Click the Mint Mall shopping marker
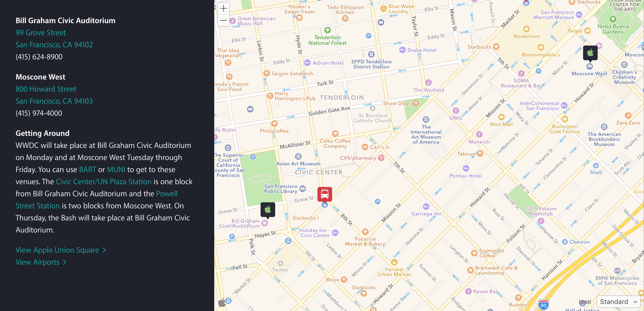 tap(502, 117)
